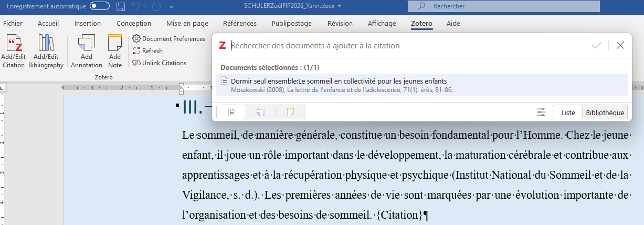Switch to the Révision tab
This screenshot has height=225, width=644.
pyautogui.click(x=340, y=23)
